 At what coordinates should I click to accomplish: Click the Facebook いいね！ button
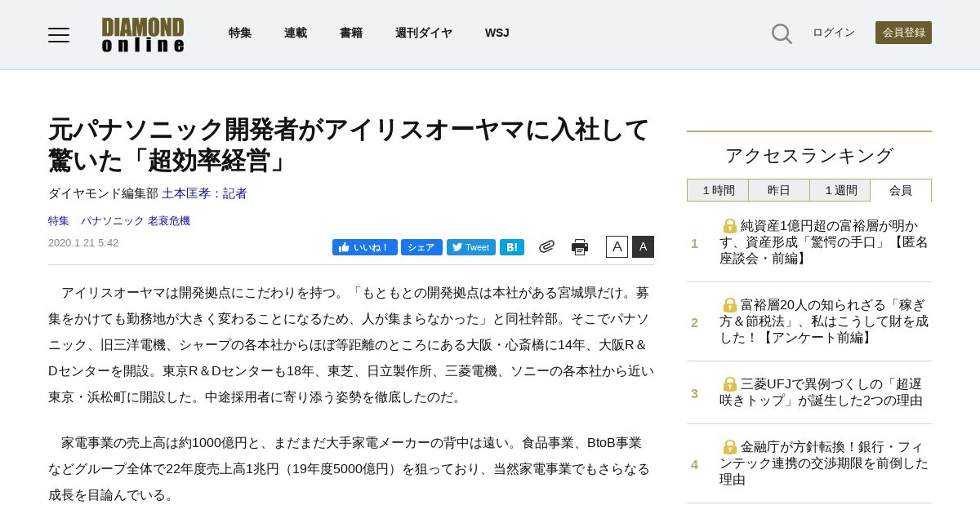pyautogui.click(x=364, y=247)
